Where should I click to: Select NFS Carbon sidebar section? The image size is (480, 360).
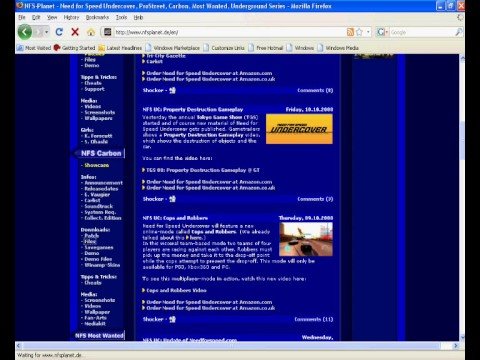pos(101,153)
